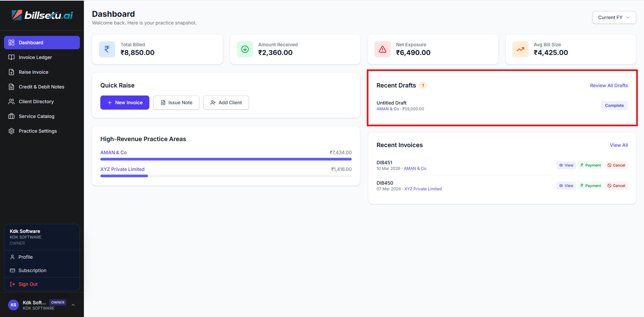This screenshot has width=644, height=317.
Task: Collapse the user menu chevron
Action: click(x=73, y=305)
